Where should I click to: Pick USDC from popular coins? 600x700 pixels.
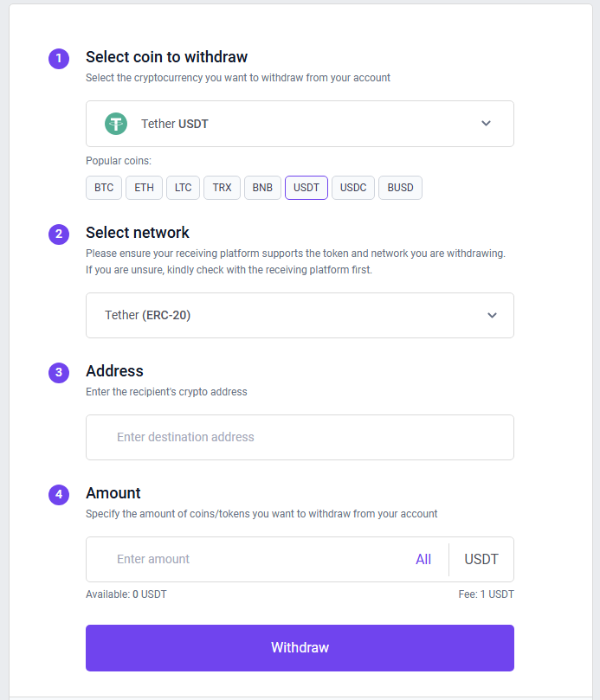click(x=353, y=188)
